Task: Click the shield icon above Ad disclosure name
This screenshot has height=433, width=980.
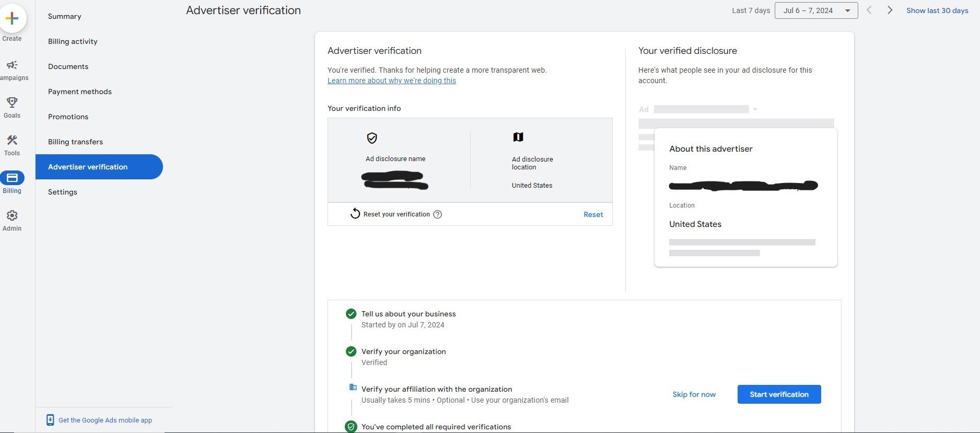Action: pos(372,138)
